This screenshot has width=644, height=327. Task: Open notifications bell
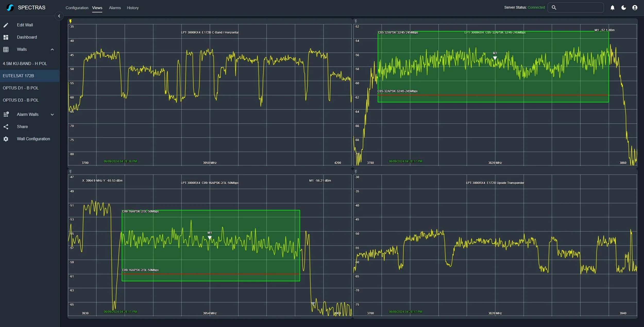point(613,8)
